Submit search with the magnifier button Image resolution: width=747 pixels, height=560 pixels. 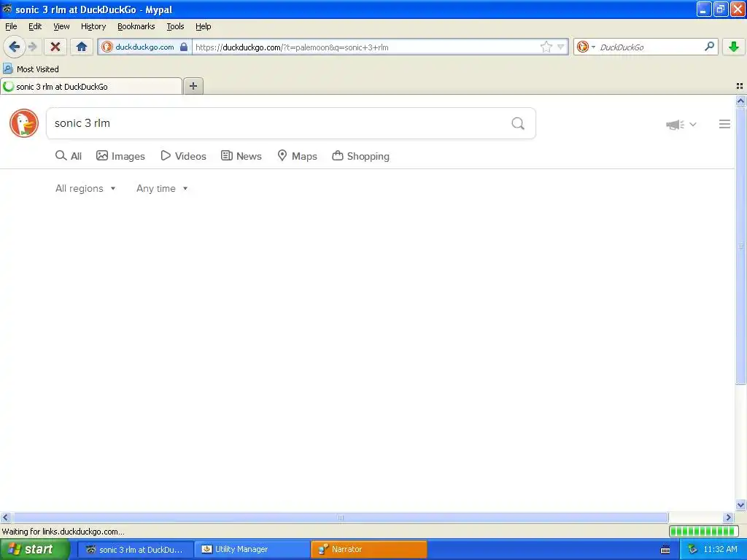(518, 123)
